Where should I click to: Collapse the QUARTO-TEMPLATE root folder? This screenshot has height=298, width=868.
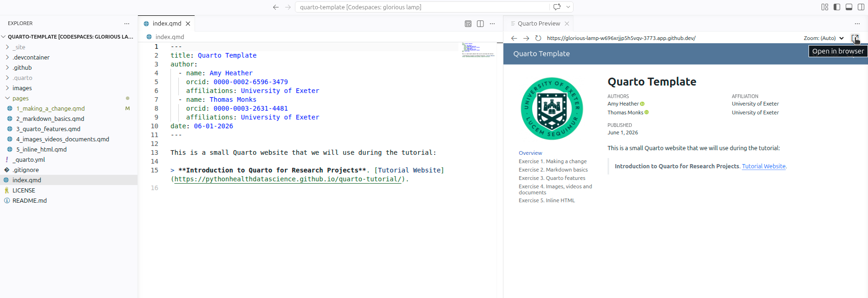point(69,37)
